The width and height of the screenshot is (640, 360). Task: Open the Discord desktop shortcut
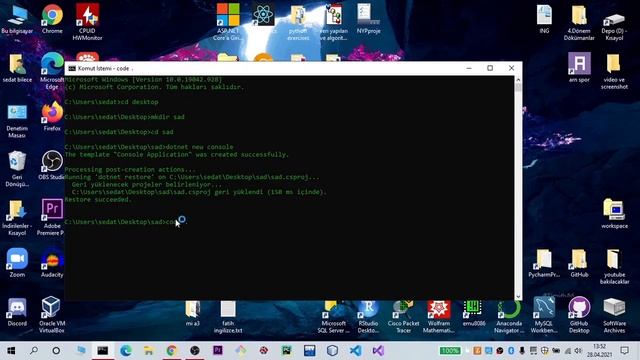coord(17,312)
